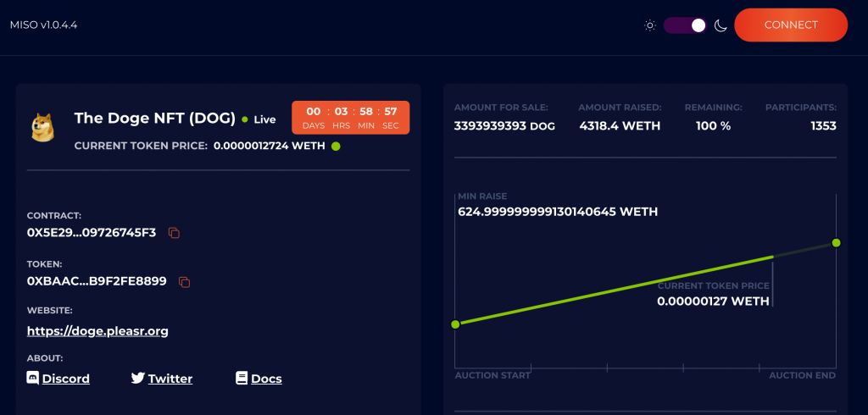The width and height of the screenshot is (868, 415).
Task: Click the Twitter bird icon
Action: (138, 378)
